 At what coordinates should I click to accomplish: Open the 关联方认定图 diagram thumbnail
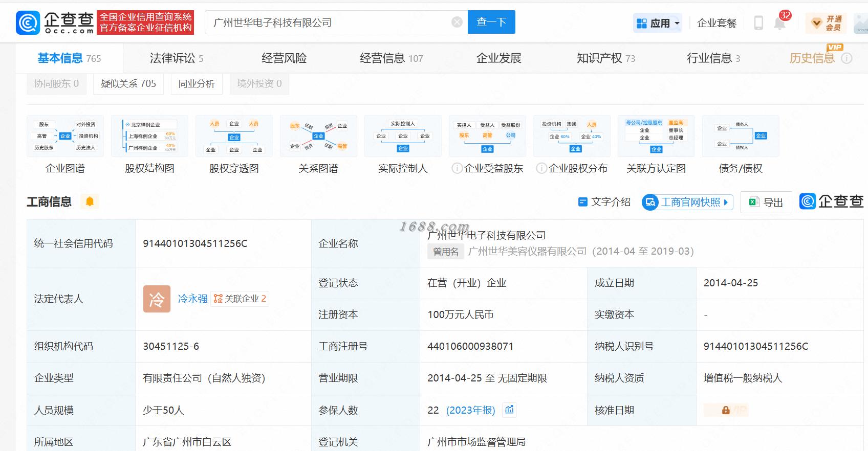tap(656, 136)
